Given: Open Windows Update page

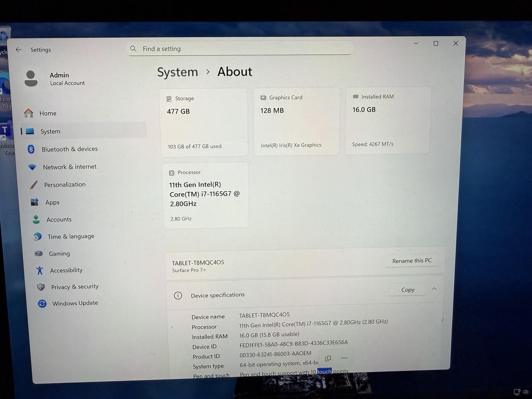Looking at the screenshot, I should [75, 303].
